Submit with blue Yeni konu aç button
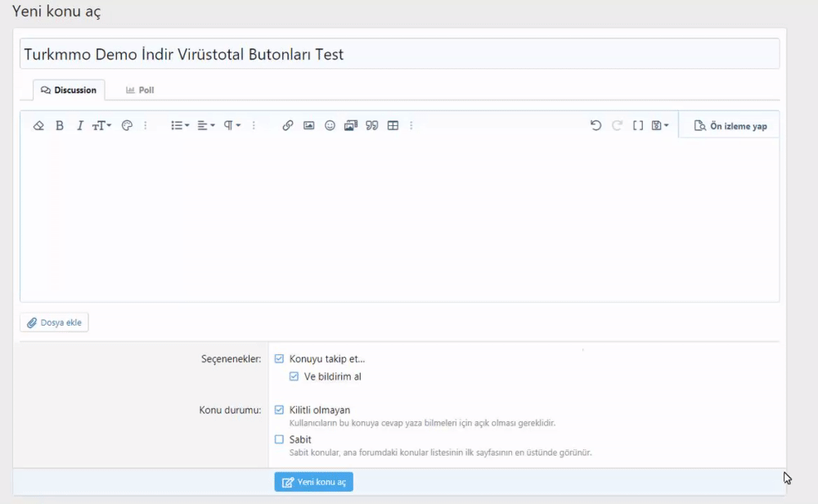 (x=313, y=482)
